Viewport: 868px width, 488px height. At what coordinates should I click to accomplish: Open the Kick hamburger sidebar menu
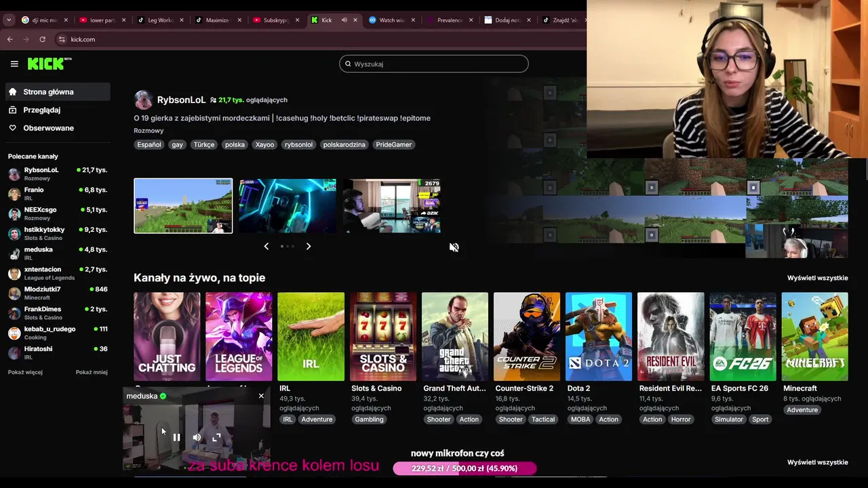point(14,64)
